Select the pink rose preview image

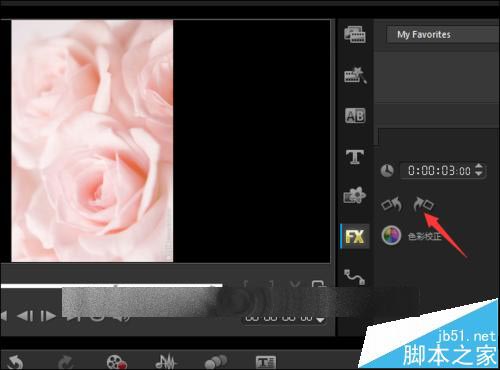(92, 141)
